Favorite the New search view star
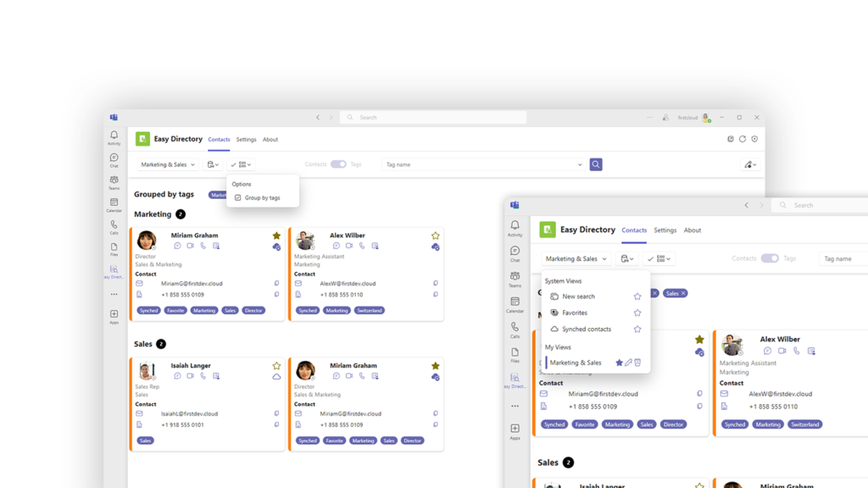This screenshot has height=488, width=868. point(637,297)
